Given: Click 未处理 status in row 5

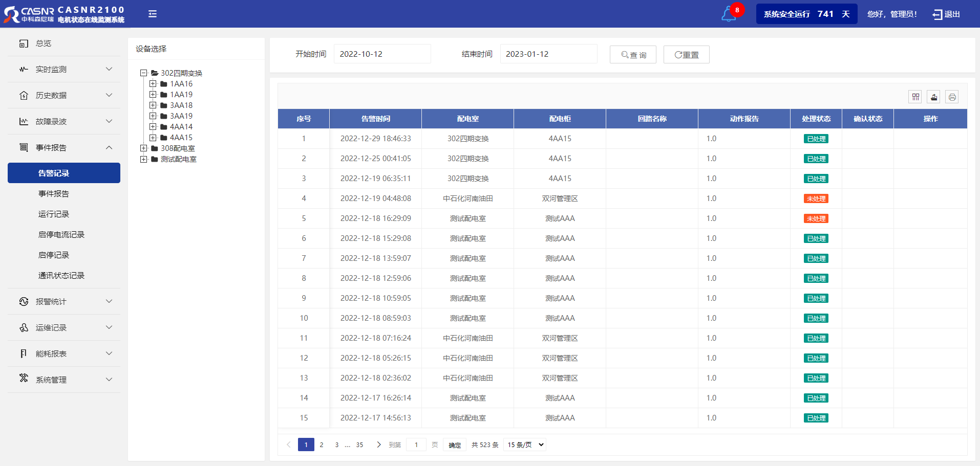Looking at the screenshot, I should 816,218.
